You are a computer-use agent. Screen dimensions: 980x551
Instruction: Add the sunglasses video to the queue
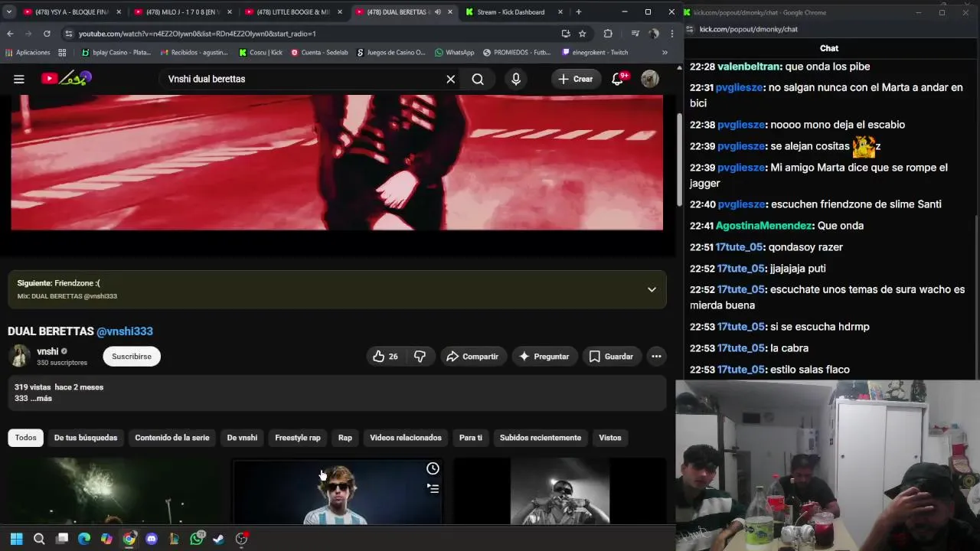point(433,488)
